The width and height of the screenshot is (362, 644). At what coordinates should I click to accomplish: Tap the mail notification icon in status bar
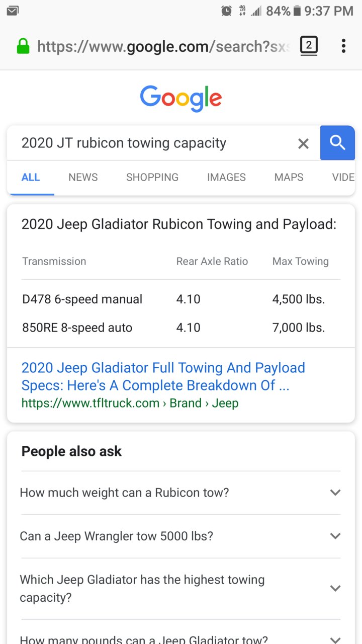[13, 11]
